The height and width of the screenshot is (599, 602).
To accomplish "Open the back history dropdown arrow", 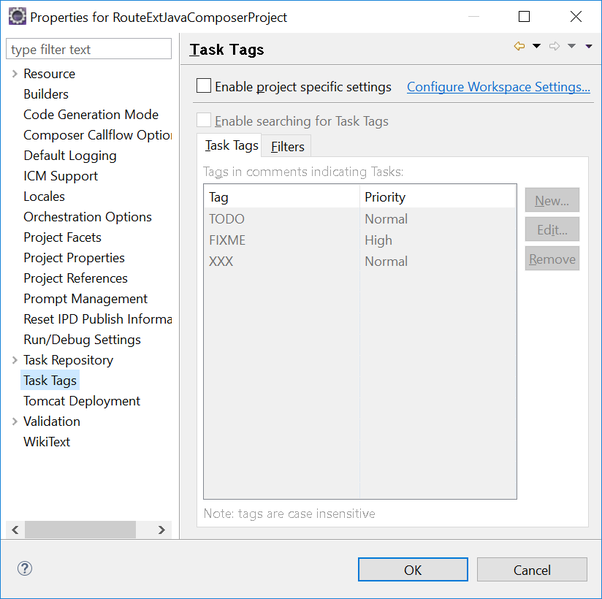I will click(536, 46).
